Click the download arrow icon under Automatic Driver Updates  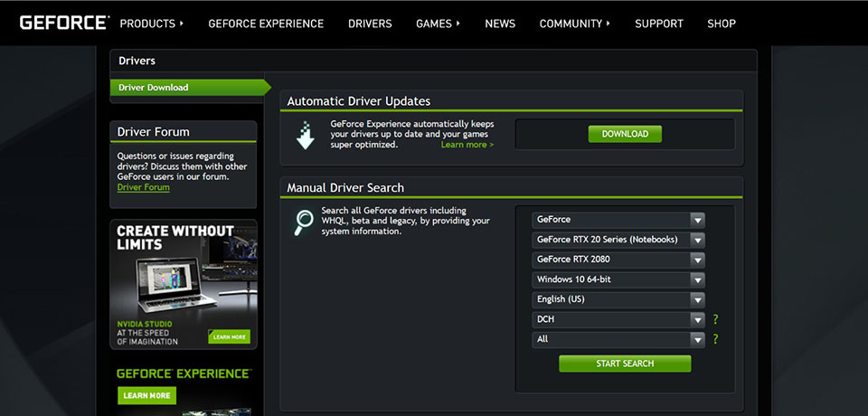[x=305, y=135]
